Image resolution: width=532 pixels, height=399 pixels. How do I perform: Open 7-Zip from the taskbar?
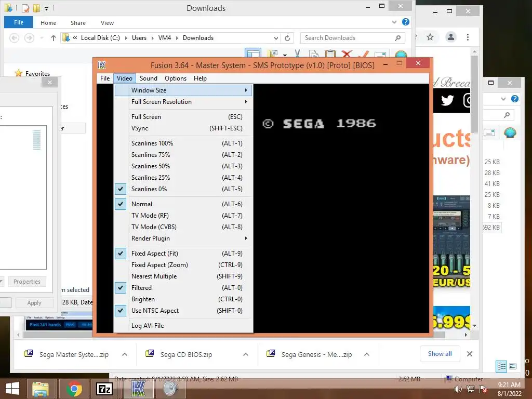(104, 389)
